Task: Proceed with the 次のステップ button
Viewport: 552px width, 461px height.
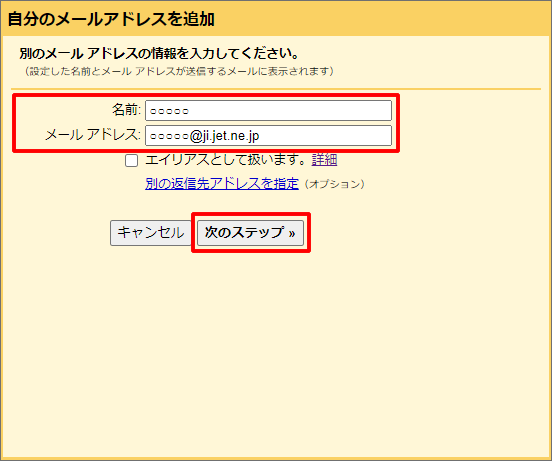Action: pos(250,233)
